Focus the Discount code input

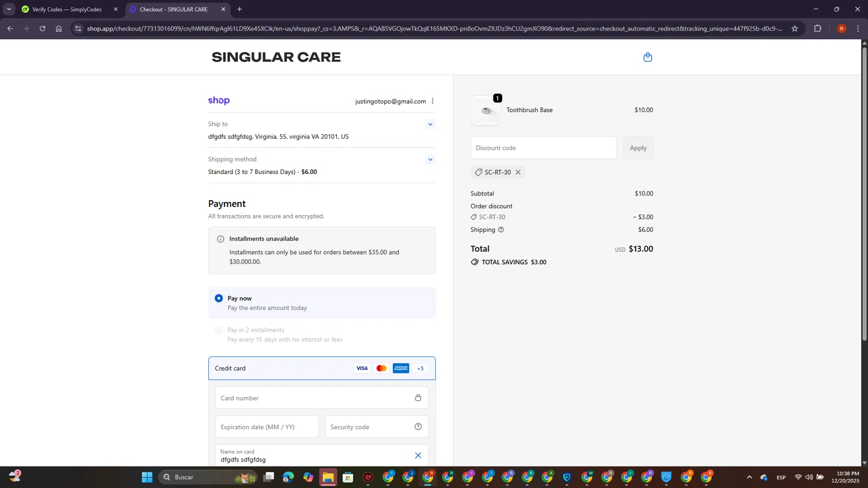pos(543,148)
